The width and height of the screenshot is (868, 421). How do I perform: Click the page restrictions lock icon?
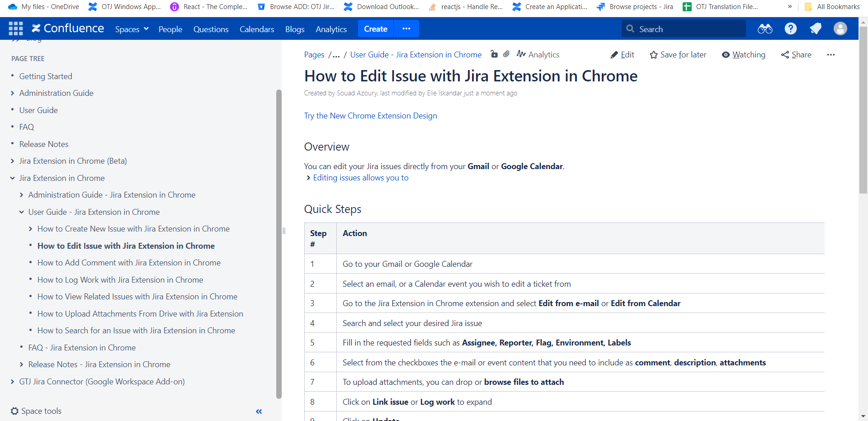coord(494,54)
